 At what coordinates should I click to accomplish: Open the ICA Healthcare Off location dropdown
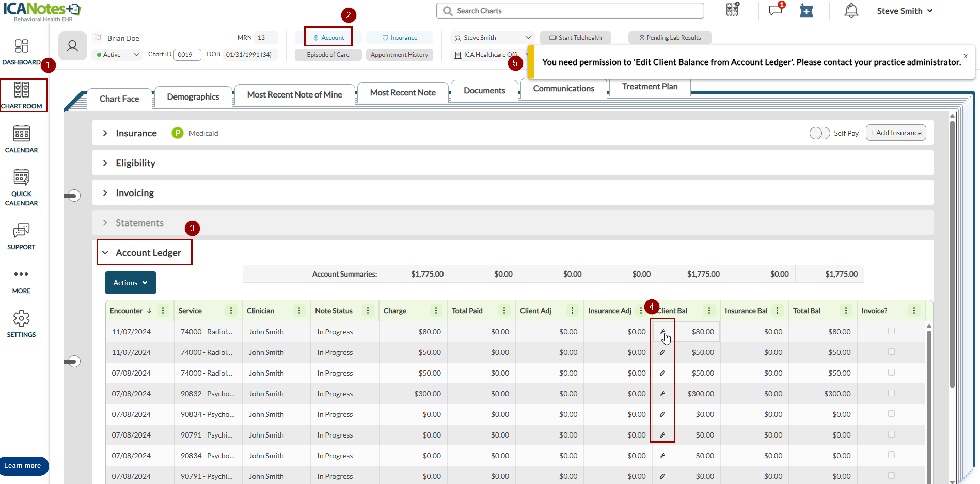pyautogui.click(x=490, y=55)
